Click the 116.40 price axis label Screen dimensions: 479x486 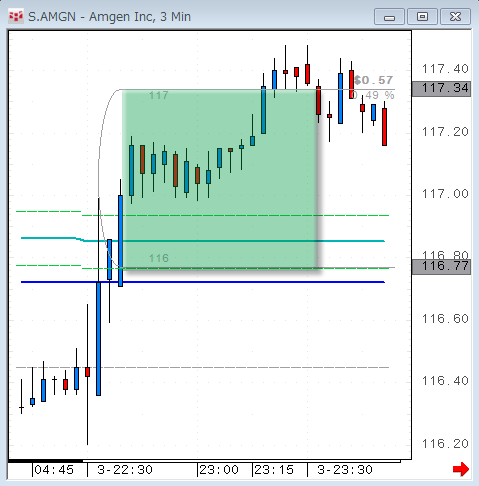tap(445, 381)
